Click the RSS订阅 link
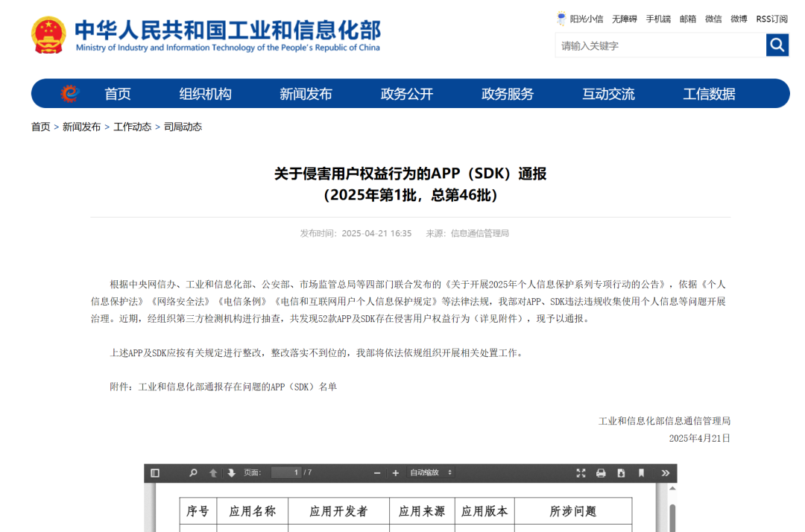 coord(772,19)
